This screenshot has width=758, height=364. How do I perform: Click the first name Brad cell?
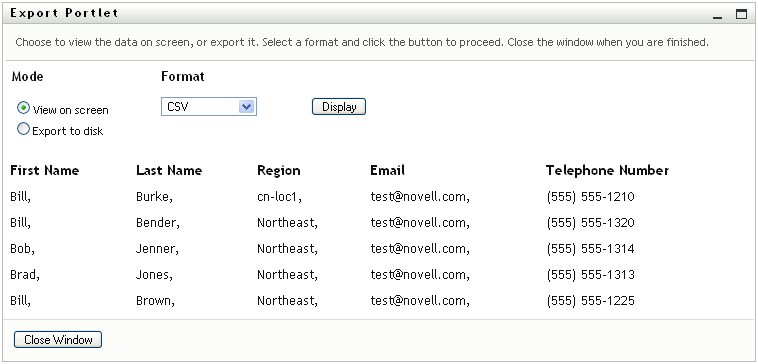[25, 275]
